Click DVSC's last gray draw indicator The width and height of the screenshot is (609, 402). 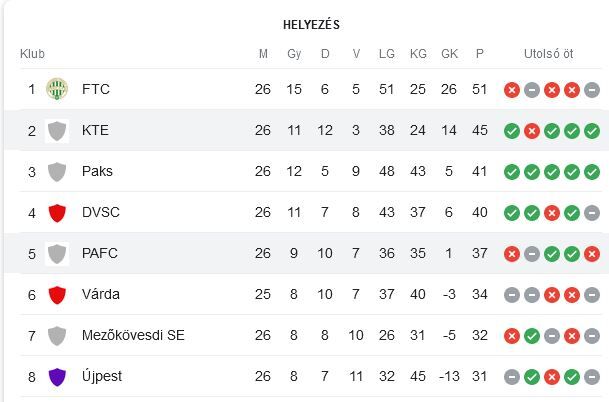592,213
